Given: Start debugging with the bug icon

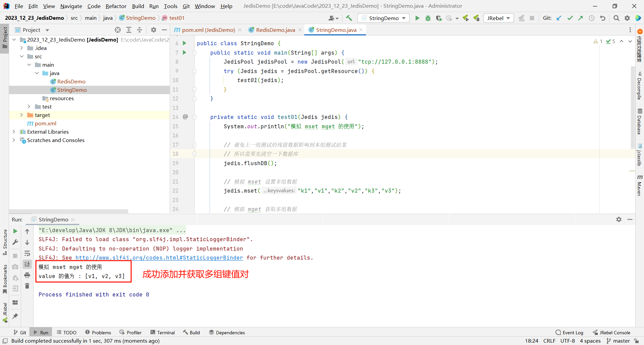Looking at the screenshot, I should [428, 18].
